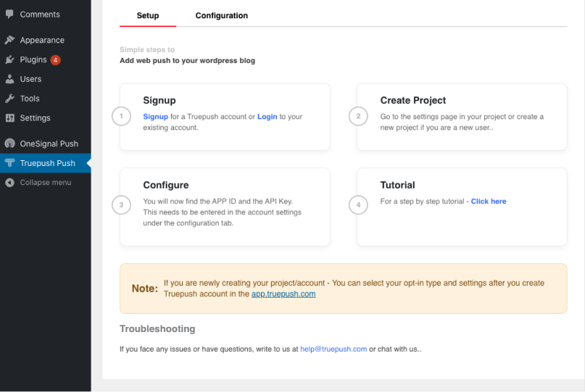Click the Tutorial card heading
This screenshot has height=392, width=585.
pos(397,185)
